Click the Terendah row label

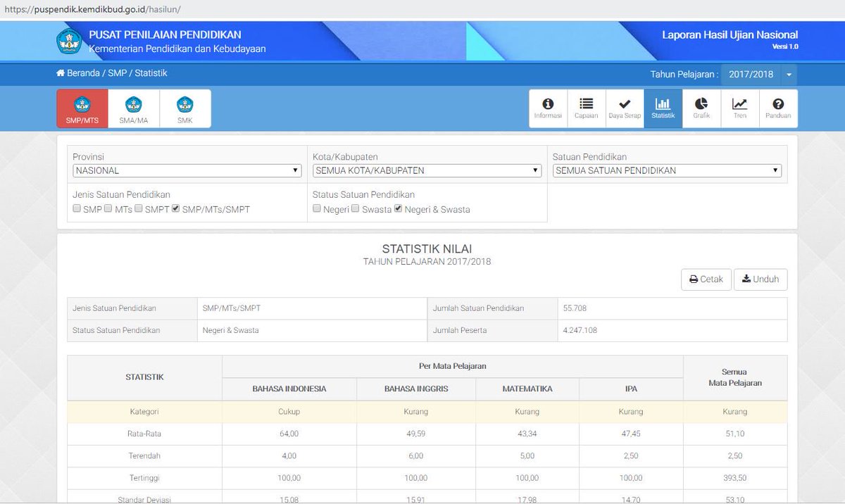pos(144,456)
